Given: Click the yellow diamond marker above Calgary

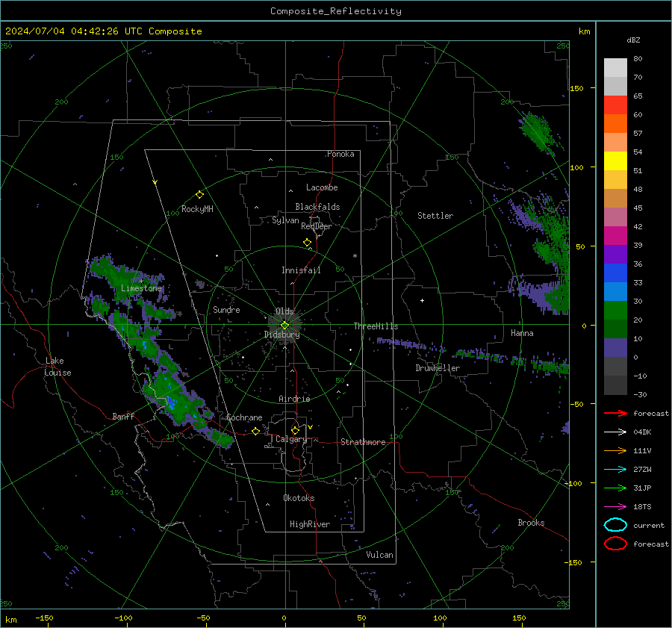Looking at the screenshot, I should point(295,430).
